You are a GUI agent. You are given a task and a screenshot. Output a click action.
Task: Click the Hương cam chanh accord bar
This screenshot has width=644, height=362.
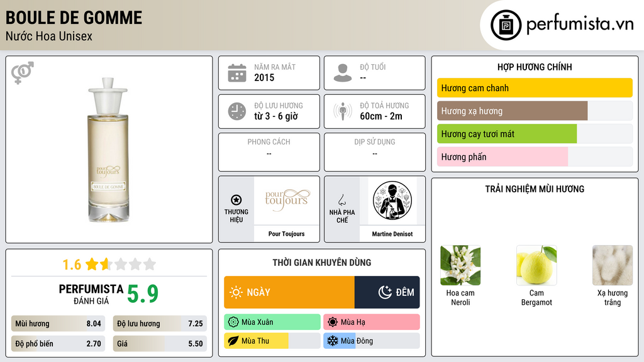coord(535,88)
